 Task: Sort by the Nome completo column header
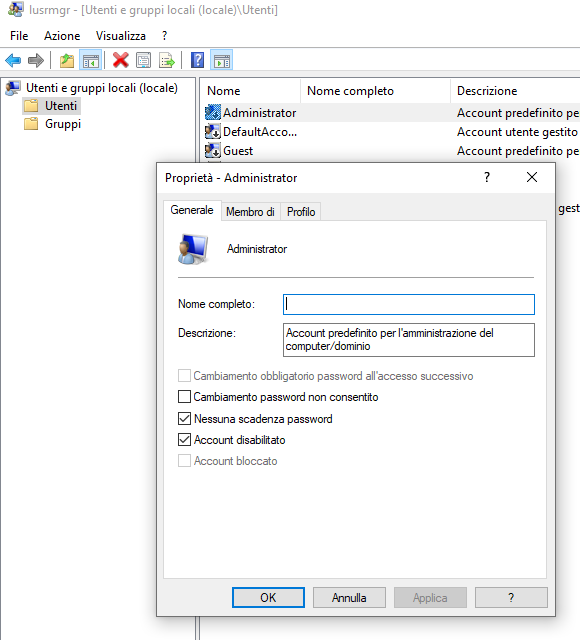coord(376,91)
